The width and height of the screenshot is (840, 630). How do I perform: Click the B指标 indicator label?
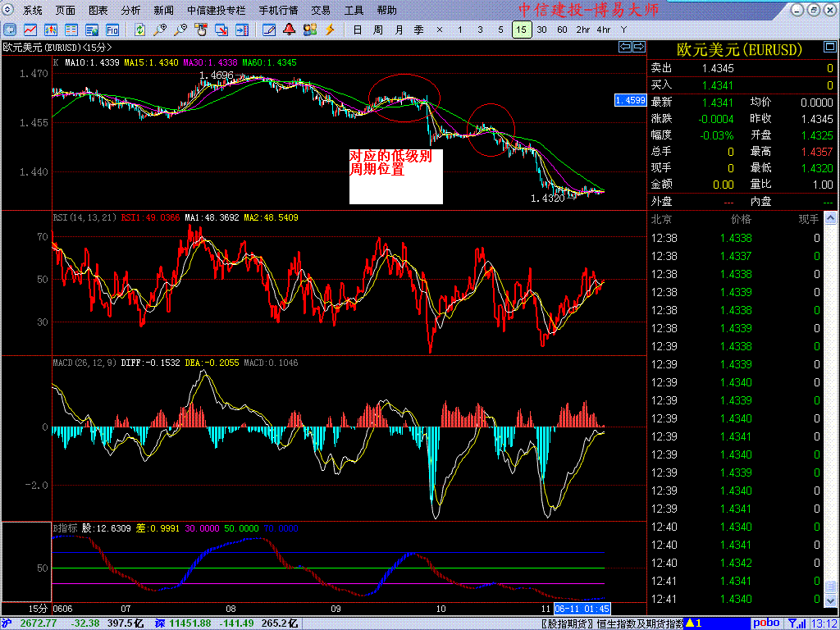coord(65,527)
